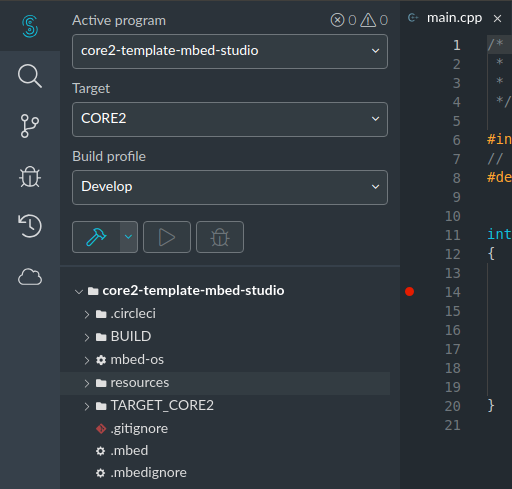Open the History clock icon
This screenshot has height=489, width=512.
point(30,226)
